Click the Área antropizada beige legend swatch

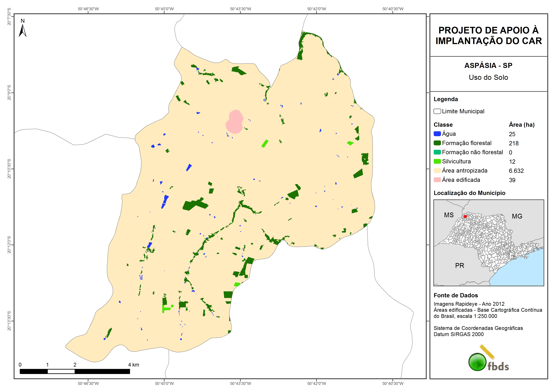(437, 170)
